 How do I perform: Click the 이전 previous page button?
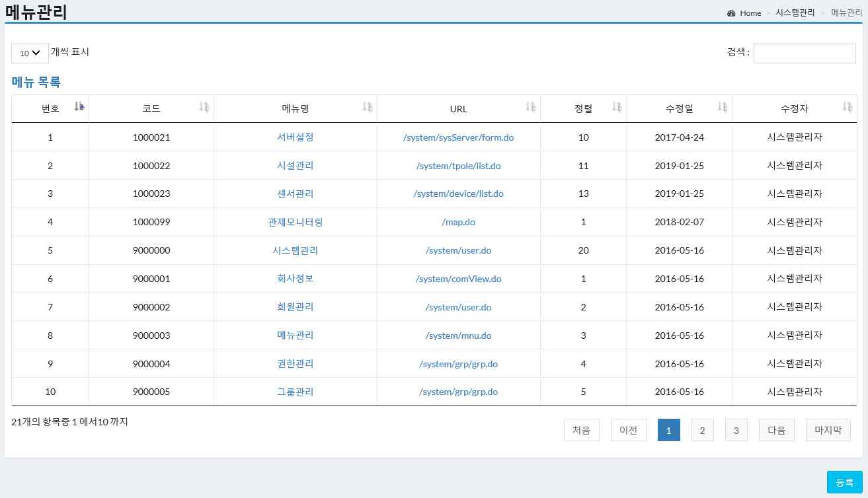point(629,430)
